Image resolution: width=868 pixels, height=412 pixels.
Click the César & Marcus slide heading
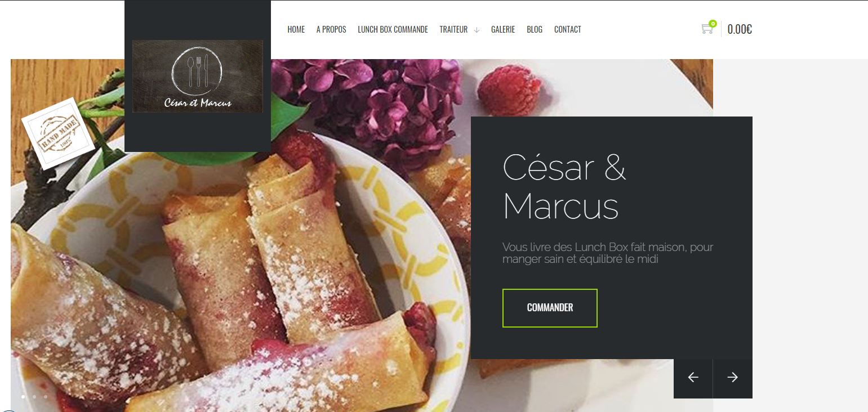564,186
